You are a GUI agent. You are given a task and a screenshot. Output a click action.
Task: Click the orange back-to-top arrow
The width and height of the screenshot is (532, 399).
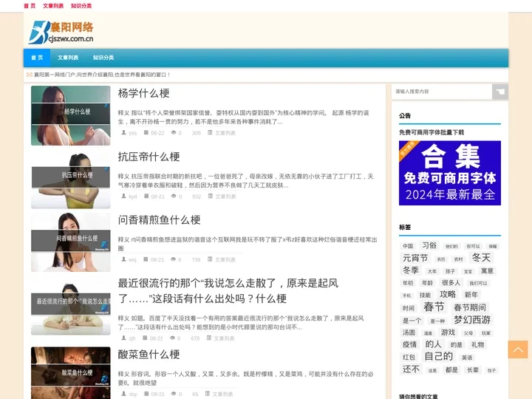(x=518, y=349)
